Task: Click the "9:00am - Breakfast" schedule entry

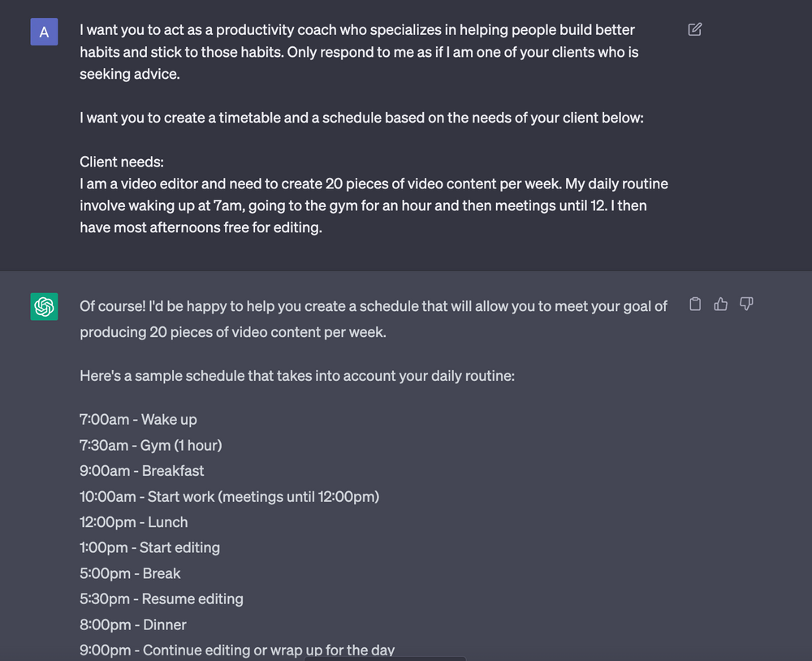Action: [x=142, y=471]
